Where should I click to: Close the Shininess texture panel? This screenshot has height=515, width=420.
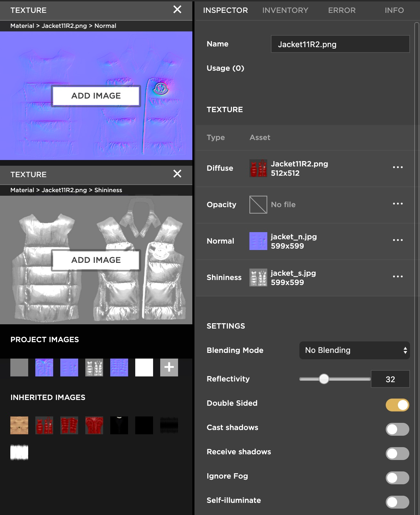click(177, 174)
